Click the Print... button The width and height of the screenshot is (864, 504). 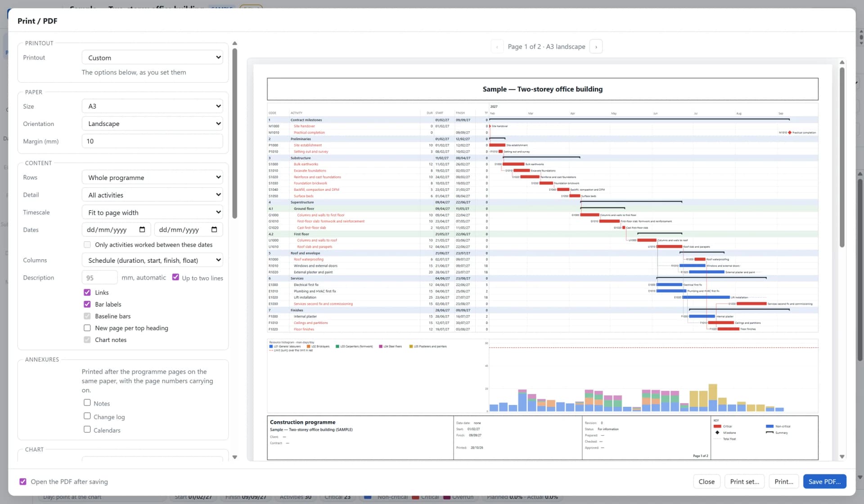tap(784, 481)
